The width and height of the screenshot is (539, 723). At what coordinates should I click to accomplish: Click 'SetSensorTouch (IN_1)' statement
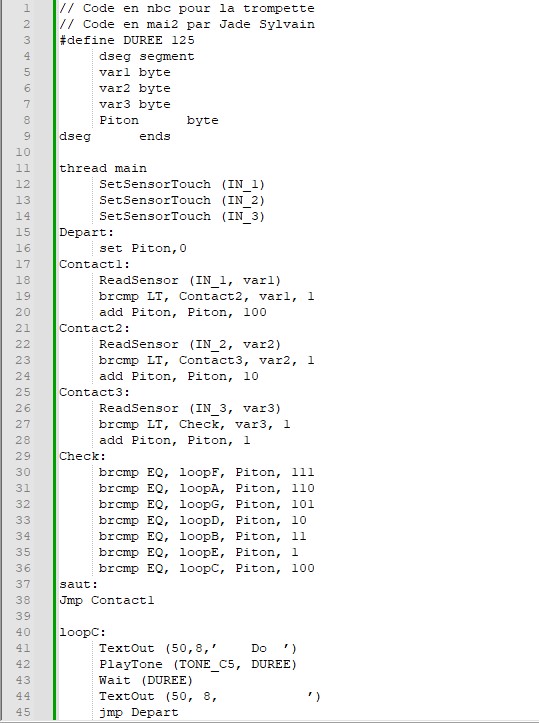(x=182, y=184)
